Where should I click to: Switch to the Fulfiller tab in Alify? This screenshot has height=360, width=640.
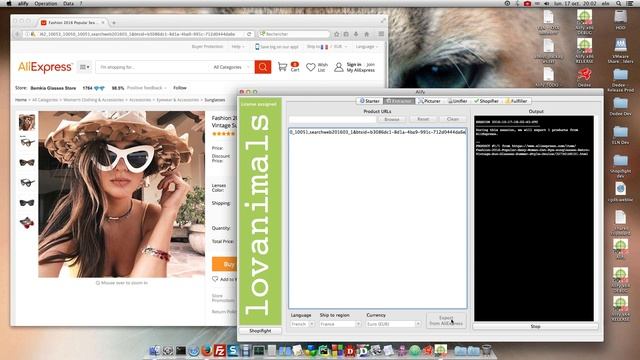pos(516,101)
